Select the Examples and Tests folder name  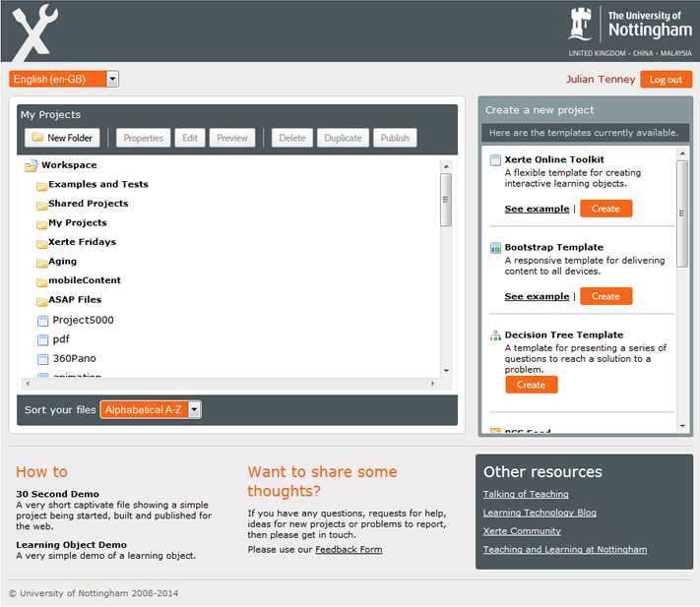(98, 184)
